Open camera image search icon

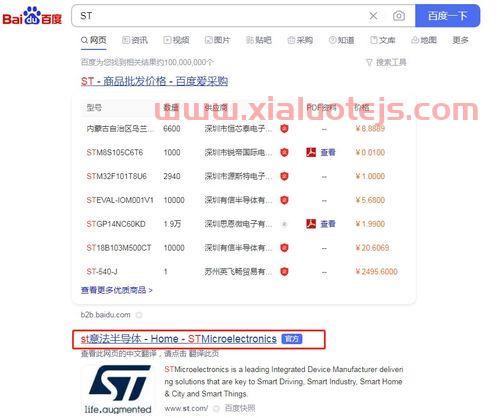click(x=399, y=16)
